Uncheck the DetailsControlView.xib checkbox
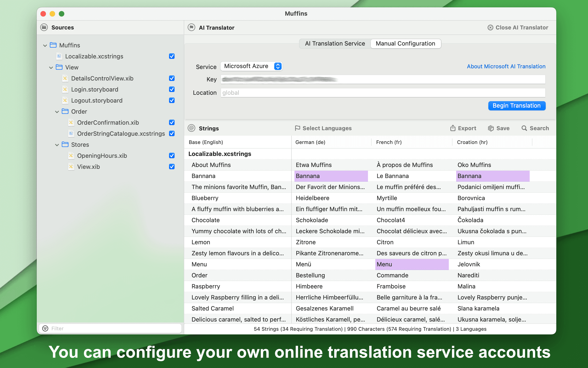The image size is (588, 368). pyautogui.click(x=172, y=78)
